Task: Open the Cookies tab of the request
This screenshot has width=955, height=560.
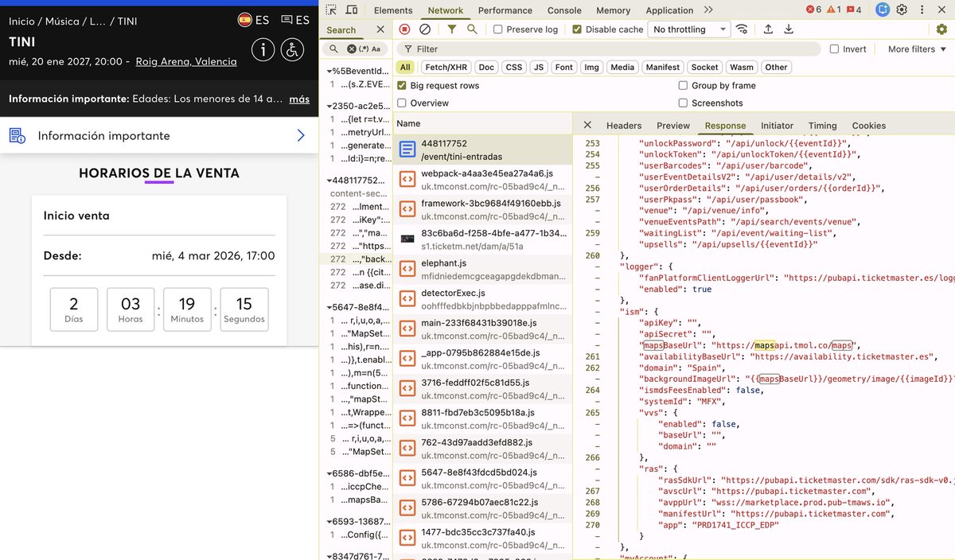Action: 869,126
